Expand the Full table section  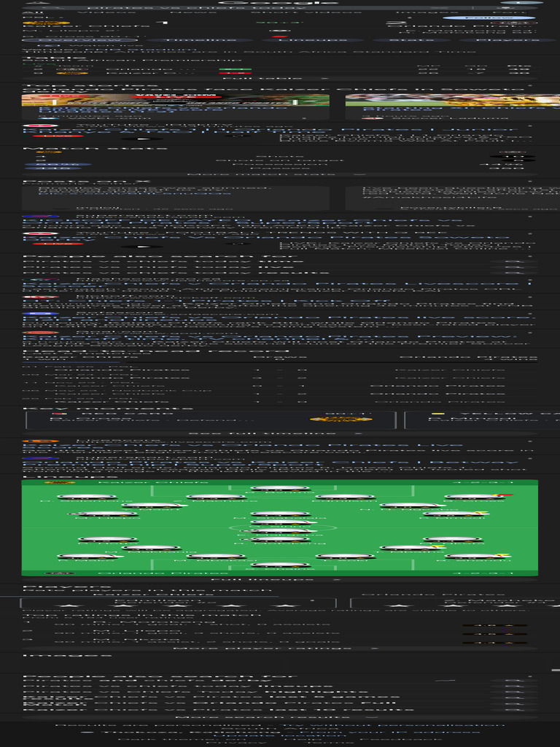pyautogui.click(x=280, y=78)
